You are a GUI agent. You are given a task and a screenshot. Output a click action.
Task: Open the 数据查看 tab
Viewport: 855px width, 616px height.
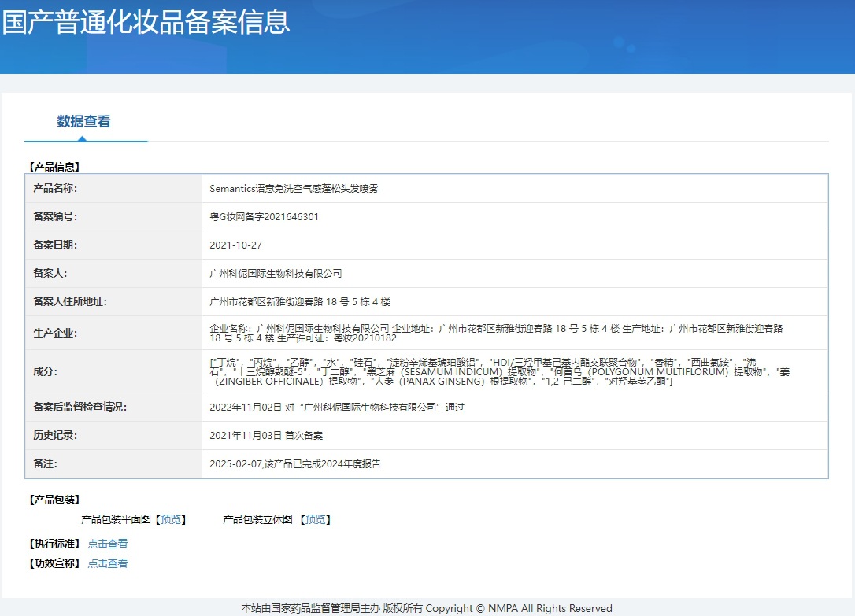point(83,121)
